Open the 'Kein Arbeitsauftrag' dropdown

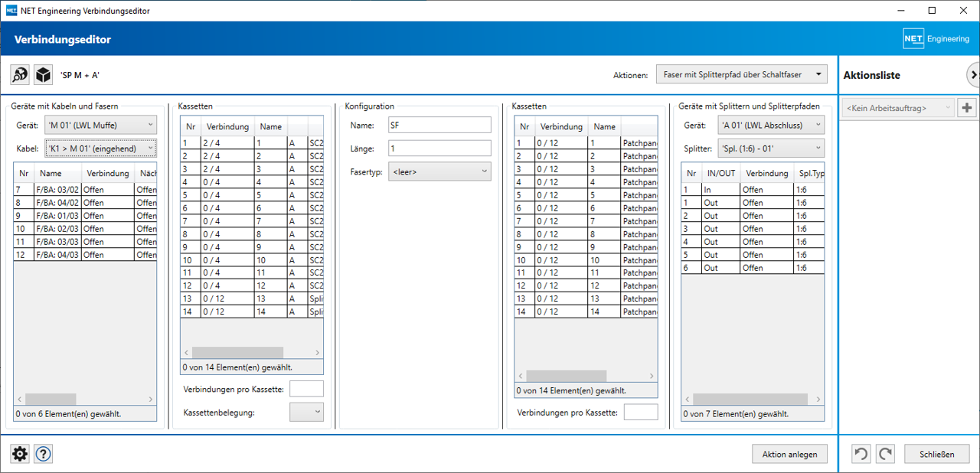898,108
